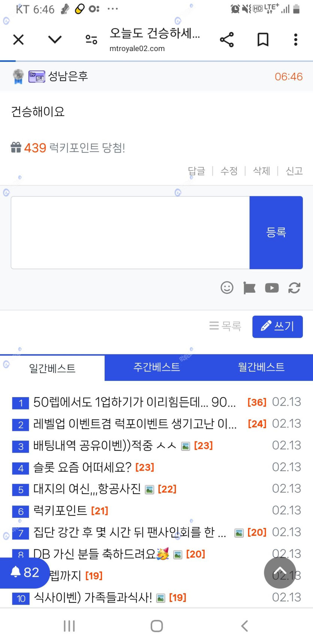Click the flag icon below comment box
The width and height of the screenshot is (313, 644).
(249, 288)
